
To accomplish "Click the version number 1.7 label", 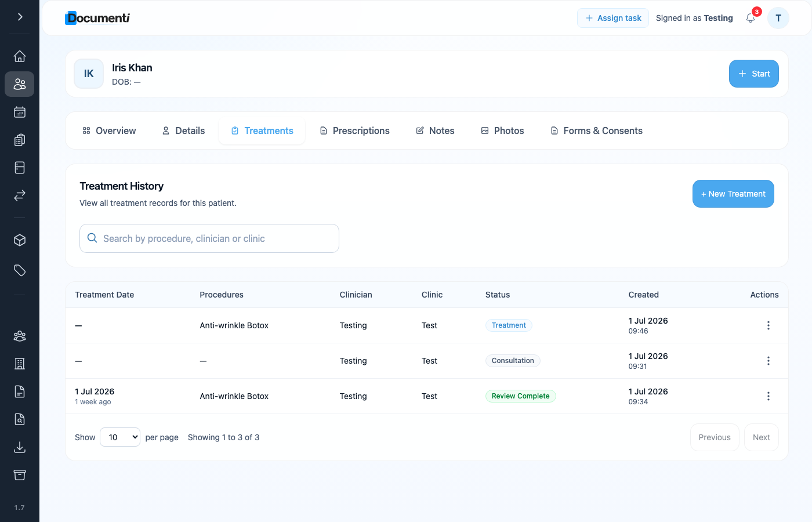I will [x=20, y=507].
